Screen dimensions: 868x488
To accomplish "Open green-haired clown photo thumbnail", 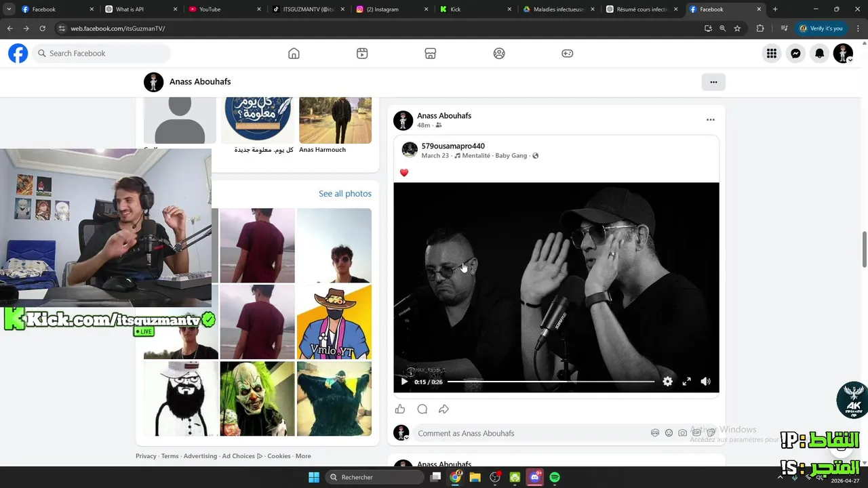I will (258, 399).
